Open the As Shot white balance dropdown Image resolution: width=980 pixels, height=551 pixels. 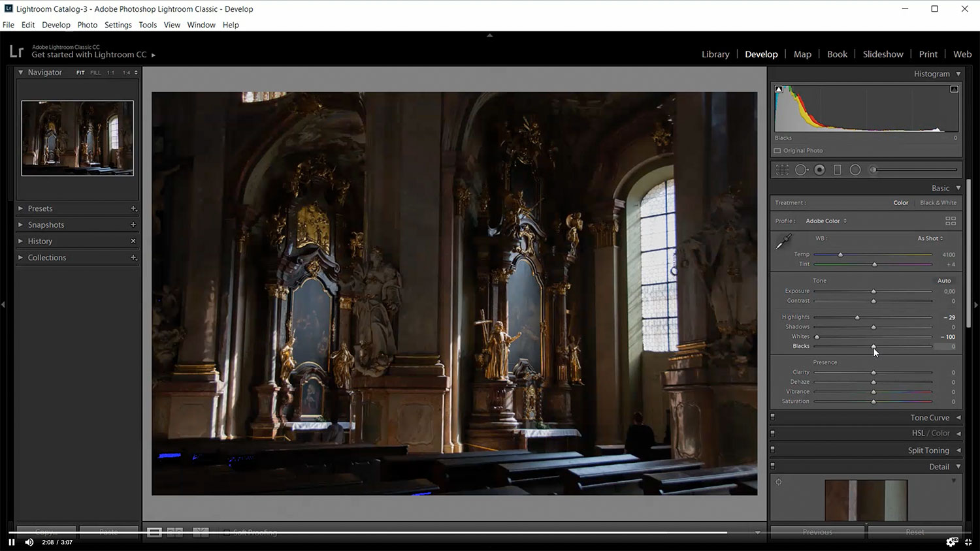(930, 238)
